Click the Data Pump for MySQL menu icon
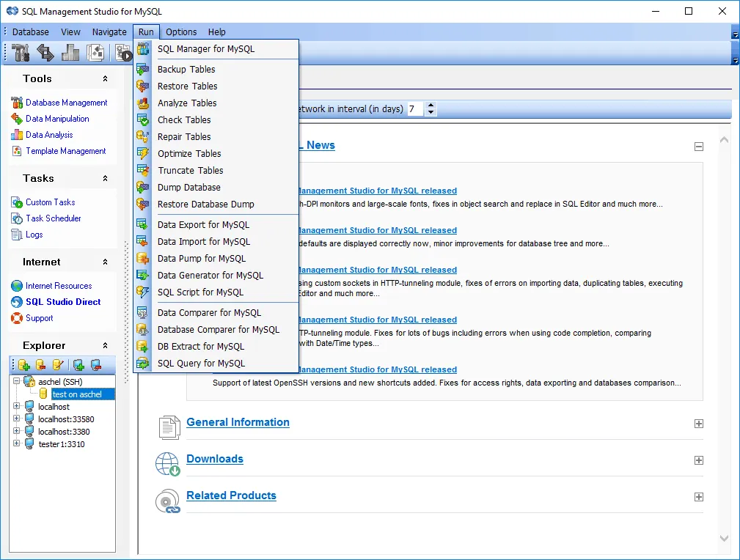This screenshot has height=560, width=740. coord(142,259)
